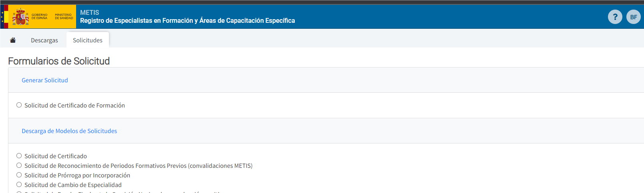644x193 pixels.
Task: Click the Ministerio de Sanidad logo
Action: 64,16
